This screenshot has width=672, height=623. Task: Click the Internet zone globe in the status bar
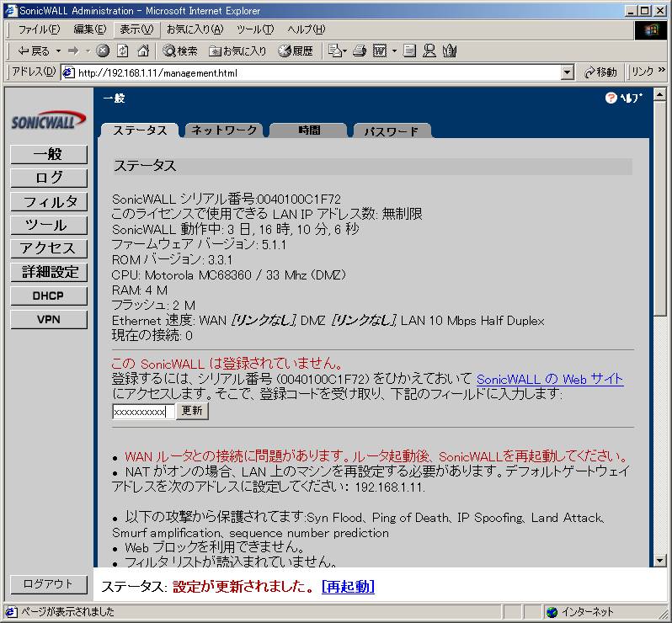(552, 612)
